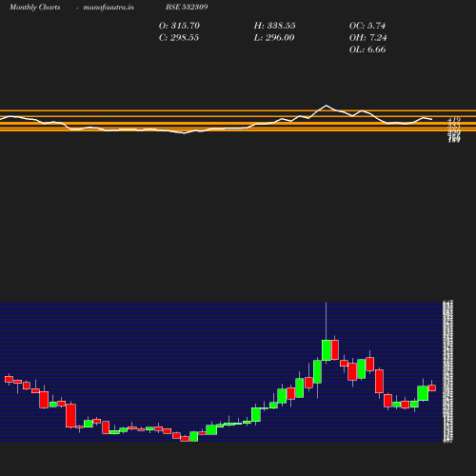Click the BSE 532309 symbol label

(x=187, y=7)
